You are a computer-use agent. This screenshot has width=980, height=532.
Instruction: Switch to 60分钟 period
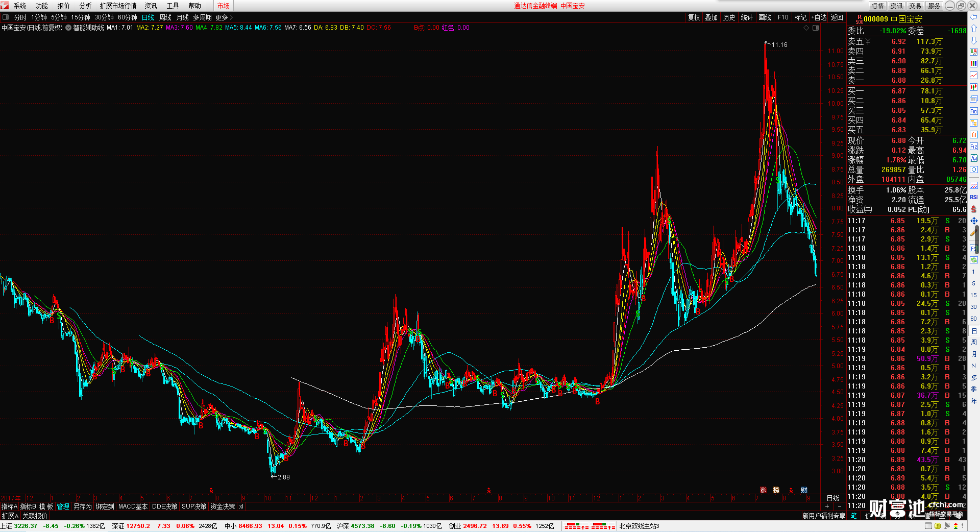coord(128,17)
